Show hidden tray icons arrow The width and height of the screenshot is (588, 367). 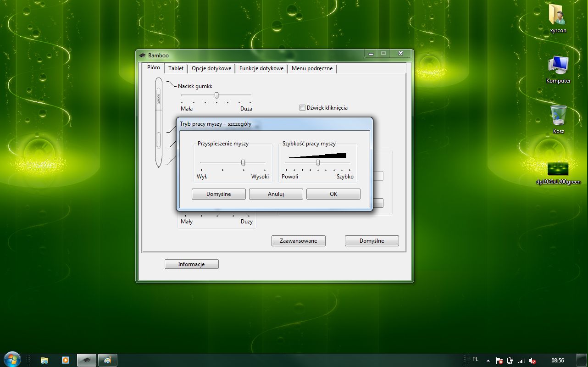(488, 361)
